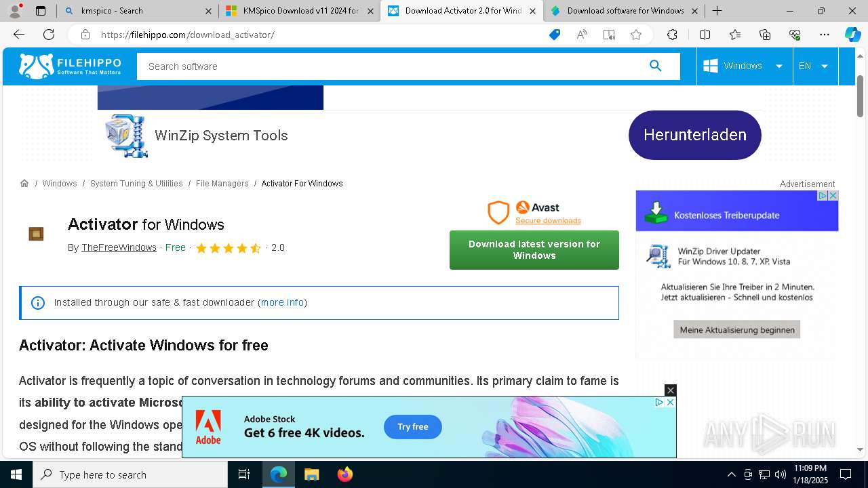This screenshot has height=488, width=868.
Task: Launch Firefox from taskbar
Action: [345, 474]
